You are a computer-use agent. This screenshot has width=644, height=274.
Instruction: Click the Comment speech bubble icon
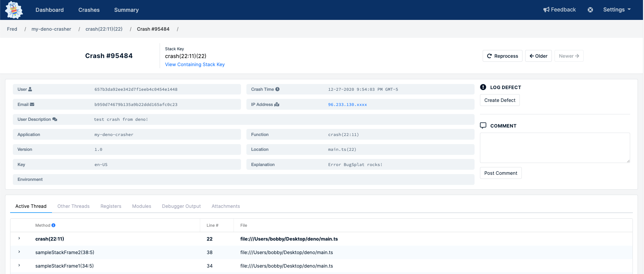click(483, 126)
